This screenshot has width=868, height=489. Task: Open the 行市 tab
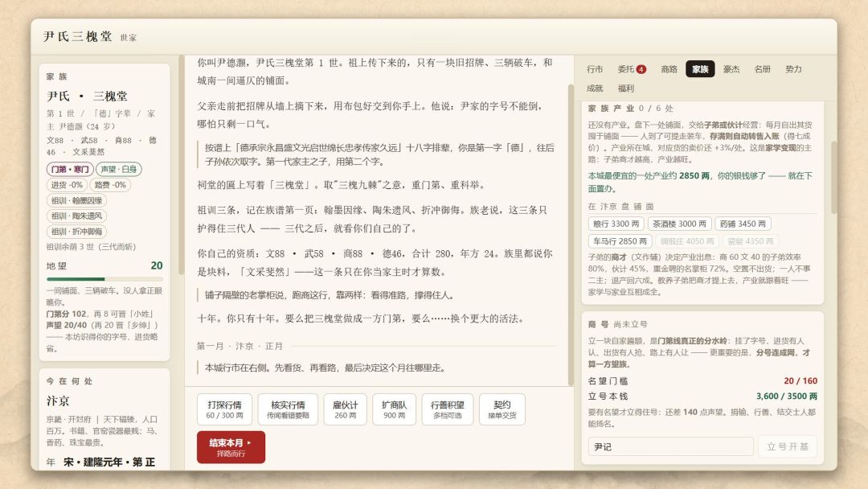pos(595,69)
